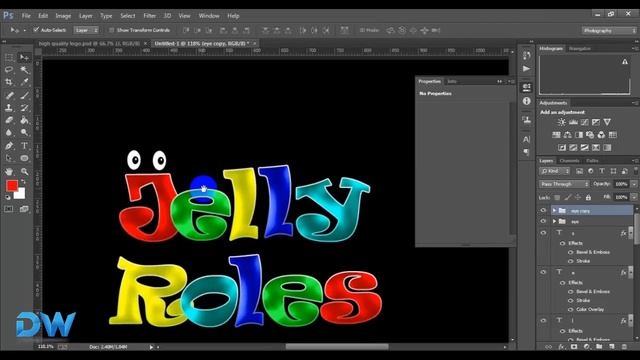Screen dimensions: 640x360
Task: Change the screen mode
Action: (24, 209)
